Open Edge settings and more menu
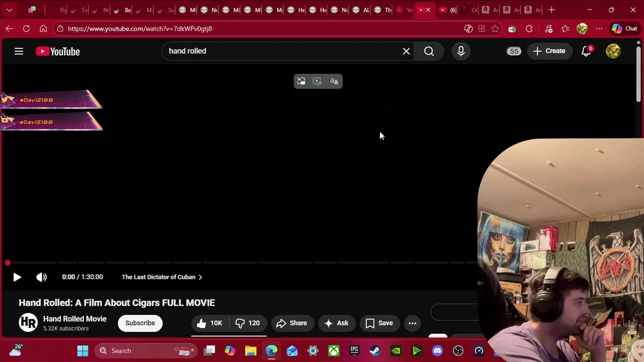The width and height of the screenshot is (644, 362). (x=599, y=29)
